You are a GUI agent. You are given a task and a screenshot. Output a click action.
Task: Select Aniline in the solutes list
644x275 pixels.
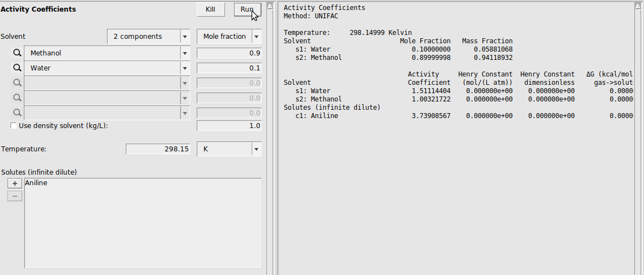click(37, 183)
